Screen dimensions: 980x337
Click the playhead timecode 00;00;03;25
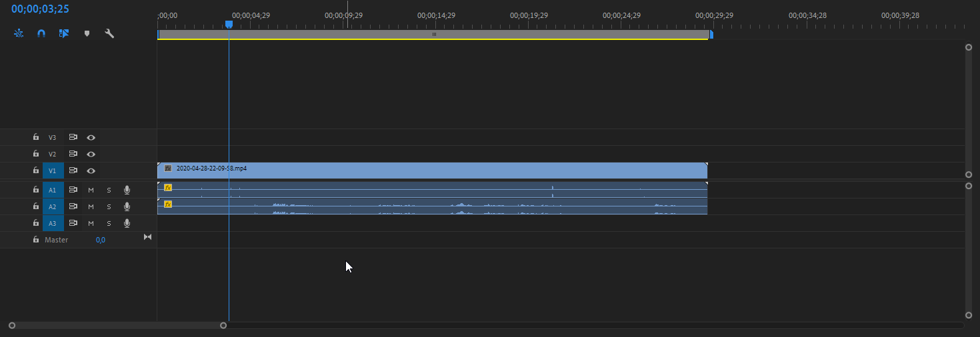(40, 9)
